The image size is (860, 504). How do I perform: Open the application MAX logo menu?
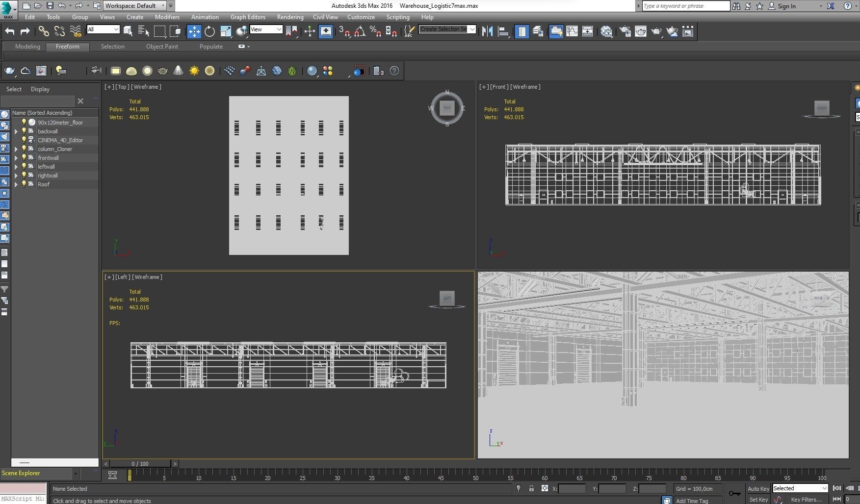8,9
